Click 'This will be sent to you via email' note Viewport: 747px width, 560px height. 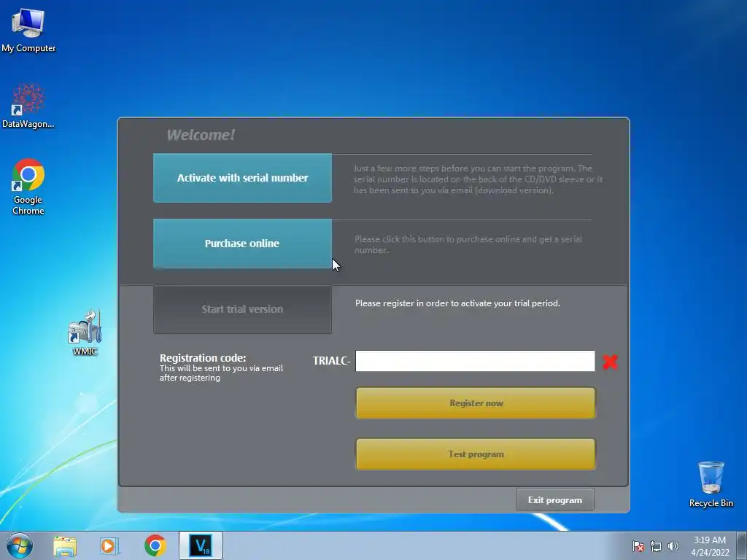coord(221,373)
